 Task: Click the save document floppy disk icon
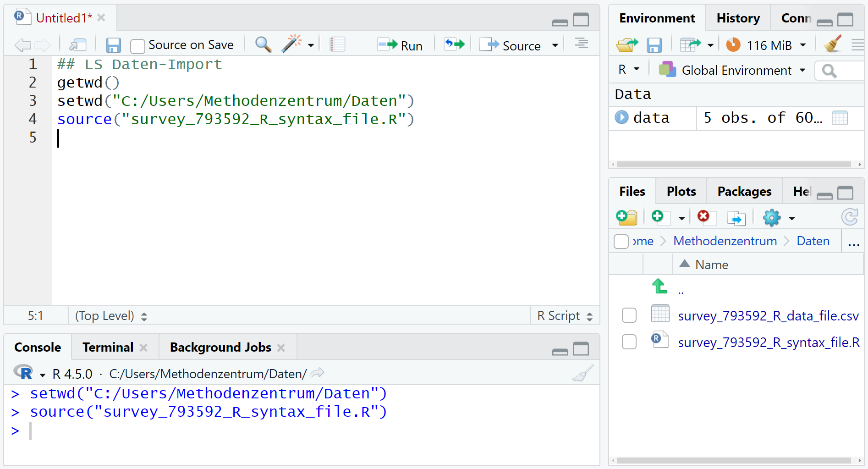tap(113, 45)
